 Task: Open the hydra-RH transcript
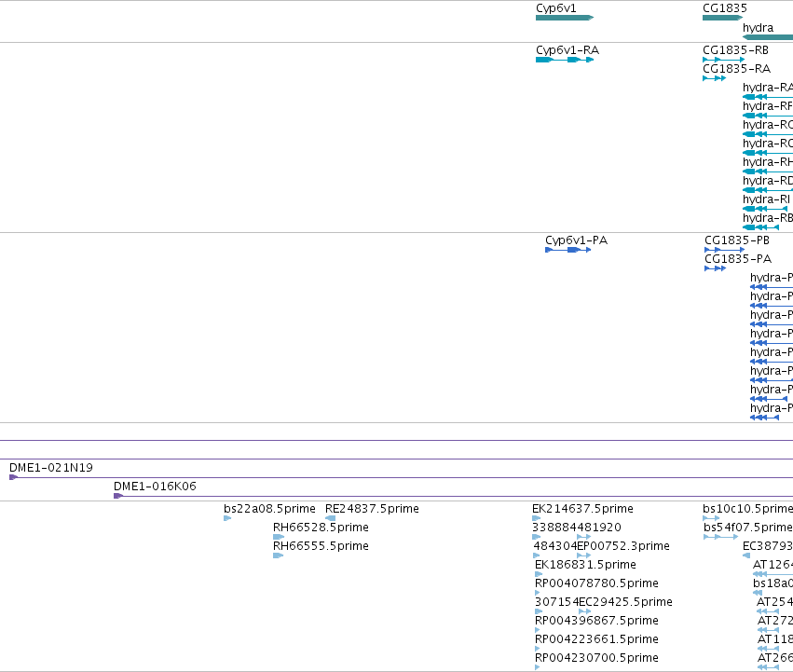(767, 171)
